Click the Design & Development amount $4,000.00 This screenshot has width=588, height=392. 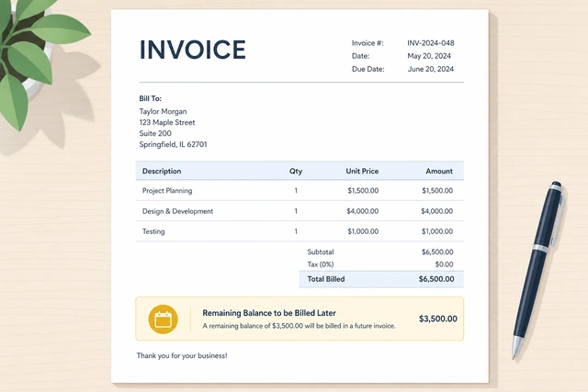[x=437, y=211]
